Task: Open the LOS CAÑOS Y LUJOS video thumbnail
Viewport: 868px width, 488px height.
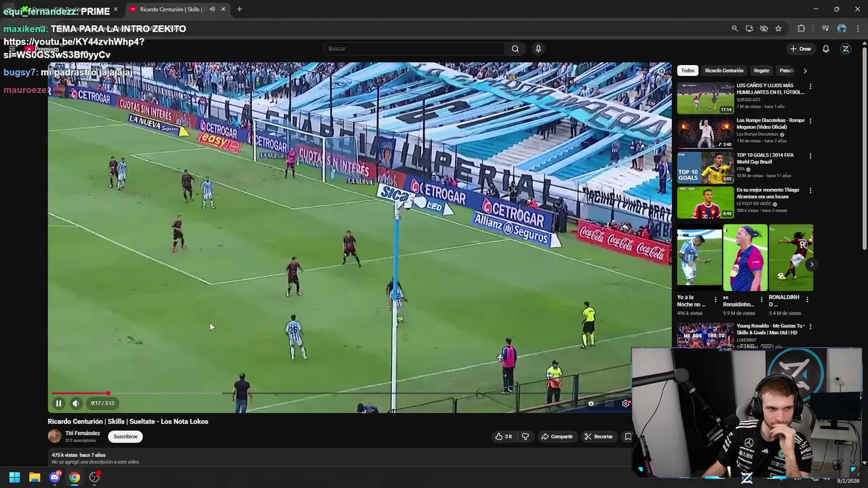Action: click(x=705, y=98)
